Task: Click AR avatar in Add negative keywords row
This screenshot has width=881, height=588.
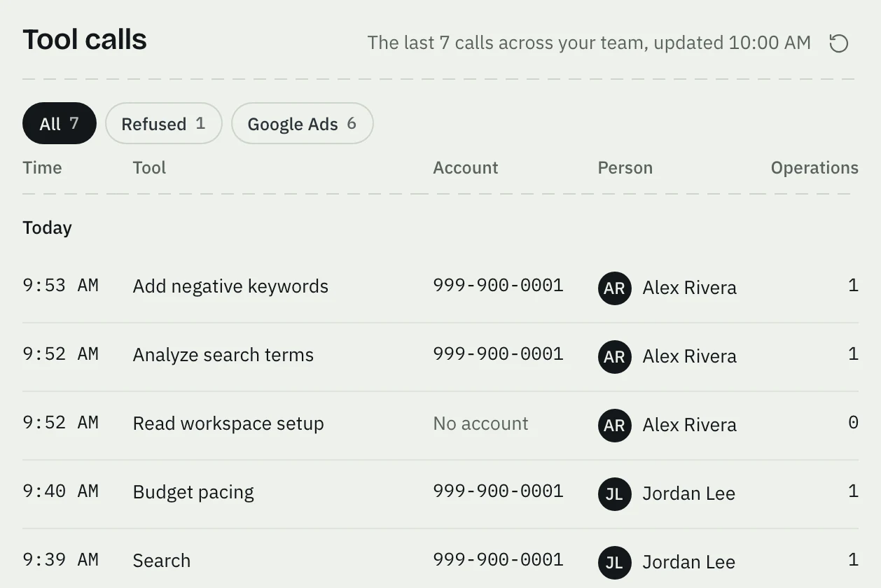Action: click(614, 288)
